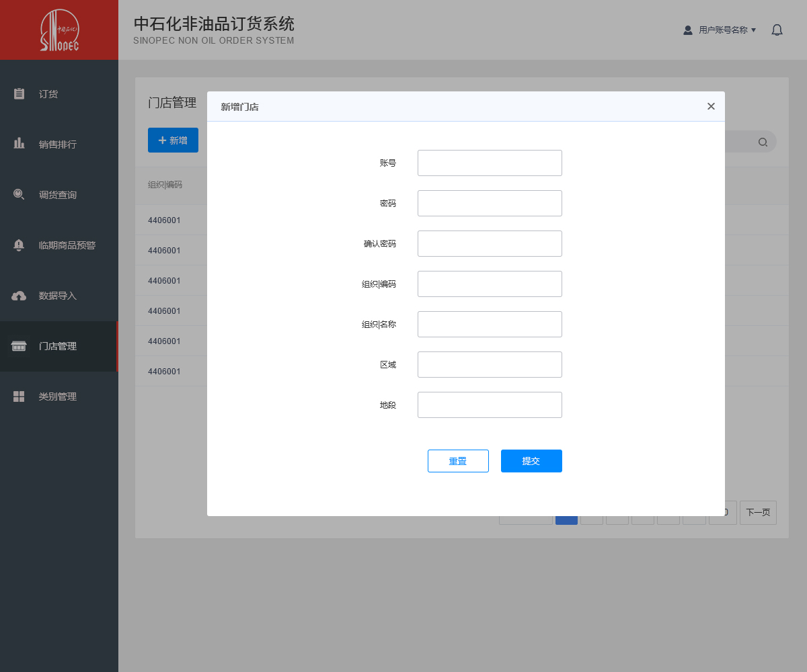The width and height of the screenshot is (807, 672).
Task: Click the 类别管理 grid icon
Action: coord(19,396)
